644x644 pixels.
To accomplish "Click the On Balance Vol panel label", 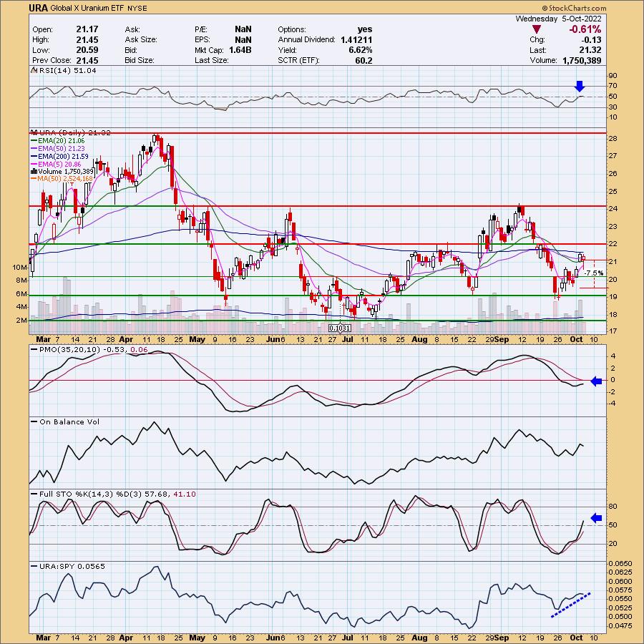I will click(x=69, y=421).
